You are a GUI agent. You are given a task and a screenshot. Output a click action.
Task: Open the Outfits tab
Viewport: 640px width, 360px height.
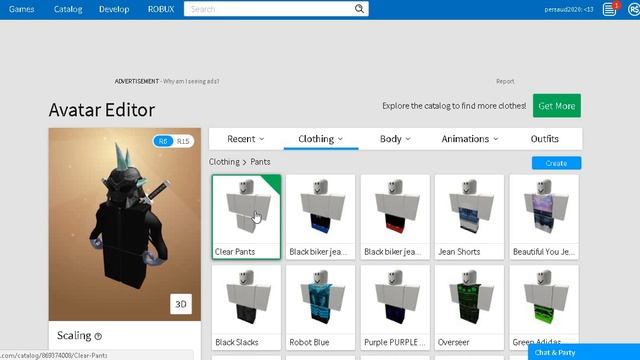(544, 139)
